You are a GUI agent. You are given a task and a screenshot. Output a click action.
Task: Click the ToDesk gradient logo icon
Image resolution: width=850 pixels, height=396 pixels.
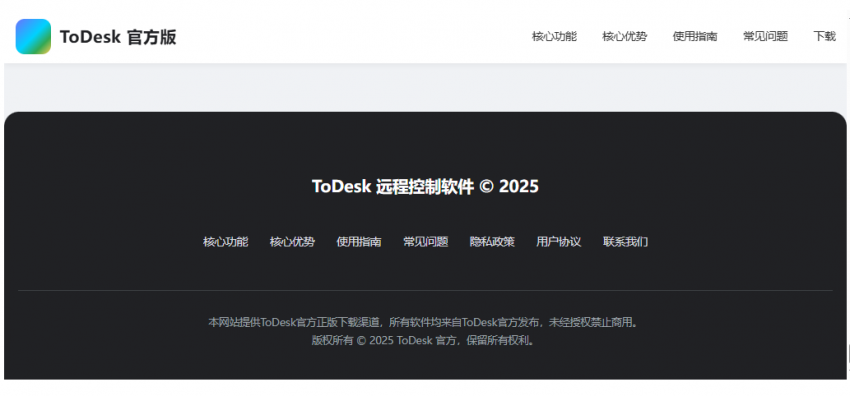coord(33,37)
